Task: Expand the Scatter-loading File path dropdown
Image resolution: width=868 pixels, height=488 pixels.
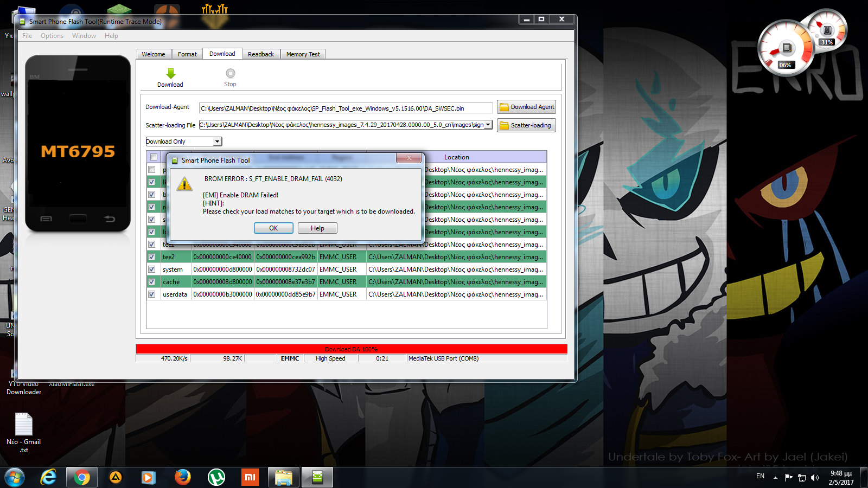Action: tap(488, 125)
